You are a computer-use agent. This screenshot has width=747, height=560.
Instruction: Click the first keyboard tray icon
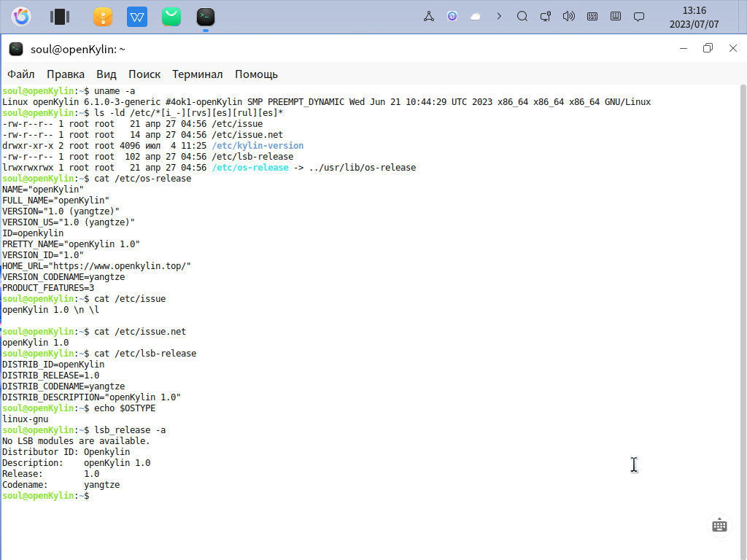point(592,17)
